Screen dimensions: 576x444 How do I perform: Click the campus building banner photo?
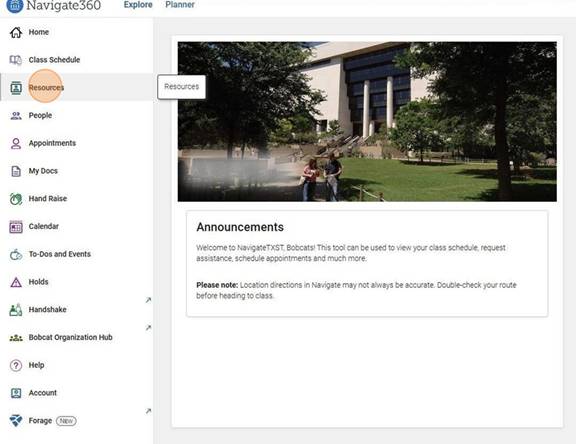pos(367,122)
